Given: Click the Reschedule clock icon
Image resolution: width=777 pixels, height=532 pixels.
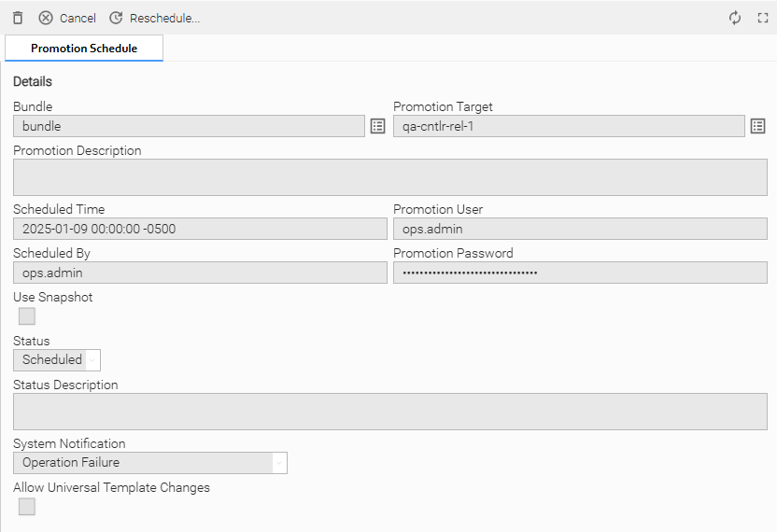Looking at the screenshot, I should 116,18.
